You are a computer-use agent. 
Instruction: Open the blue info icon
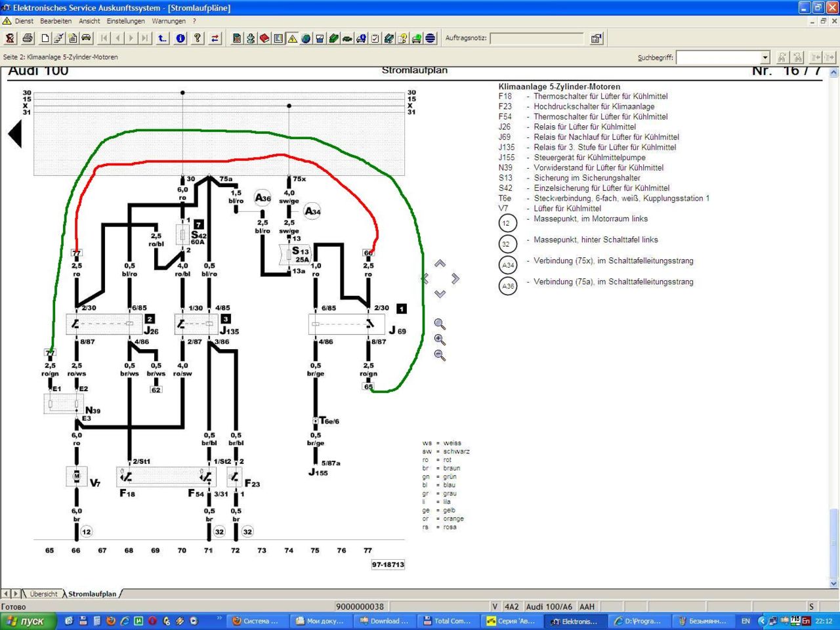(180, 38)
